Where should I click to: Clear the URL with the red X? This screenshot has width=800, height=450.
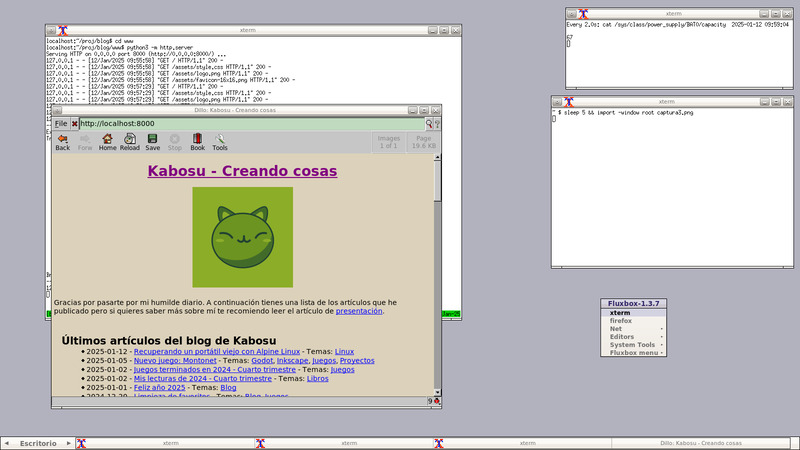[x=74, y=123]
